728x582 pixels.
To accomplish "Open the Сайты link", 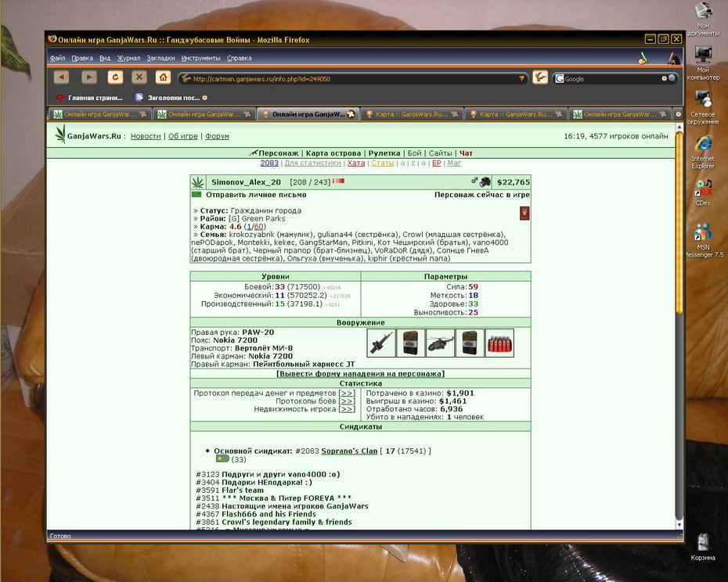I will pyautogui.click(x=440, y=153).
